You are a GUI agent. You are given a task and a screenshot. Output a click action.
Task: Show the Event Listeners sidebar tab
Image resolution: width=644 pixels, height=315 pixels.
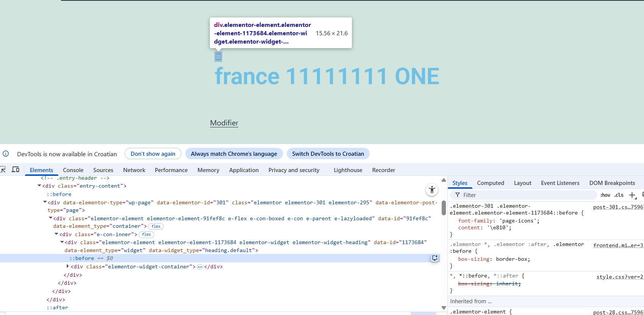pyautogui.click(x=560, y=183)
